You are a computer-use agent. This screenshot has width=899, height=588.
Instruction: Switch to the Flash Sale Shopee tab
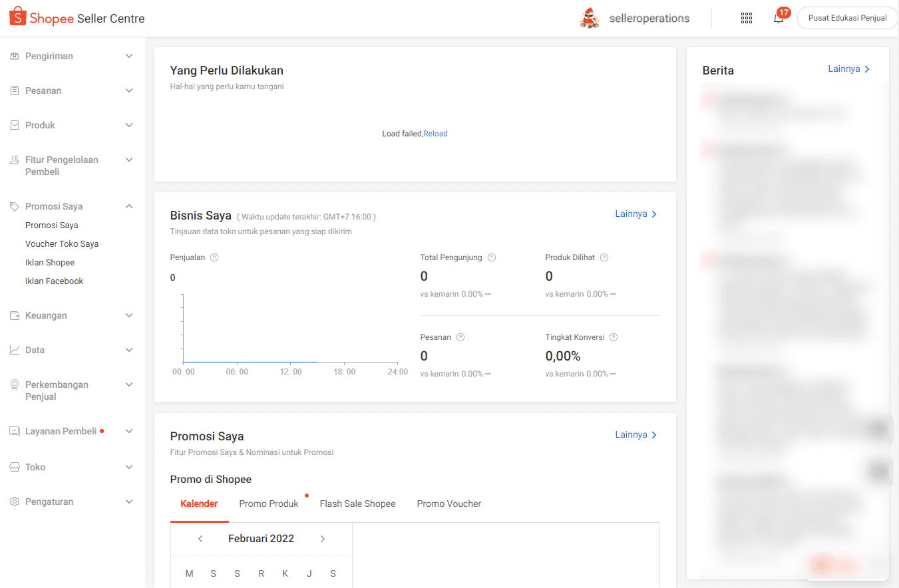tap(357, 504)
